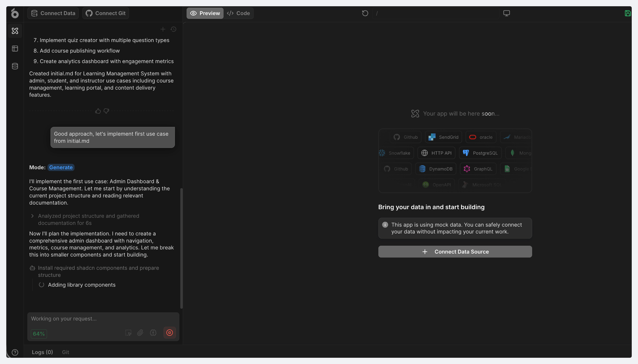Click the stop generation button
638x364 pixels.
click(169, 332)
